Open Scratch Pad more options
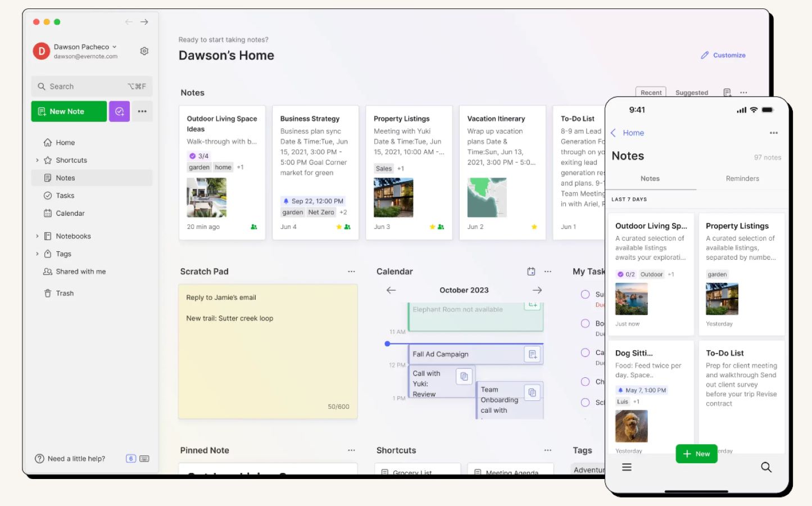 [351, 272]
